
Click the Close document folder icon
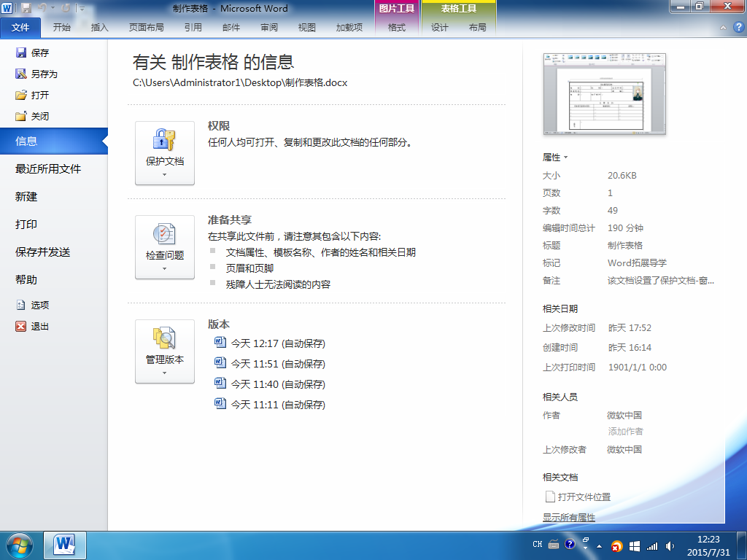pyautogui.click(x=21, y=116)
